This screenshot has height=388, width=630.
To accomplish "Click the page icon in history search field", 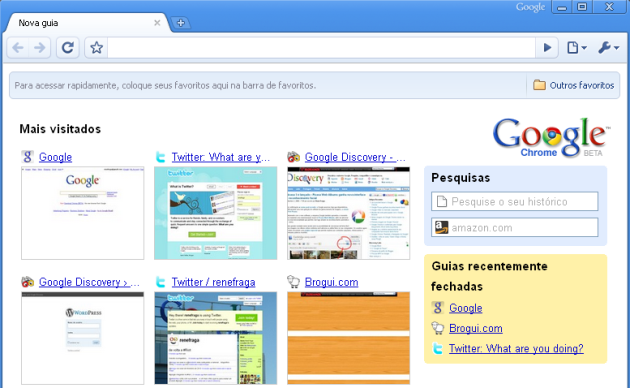I will click(x=442, y=201).
